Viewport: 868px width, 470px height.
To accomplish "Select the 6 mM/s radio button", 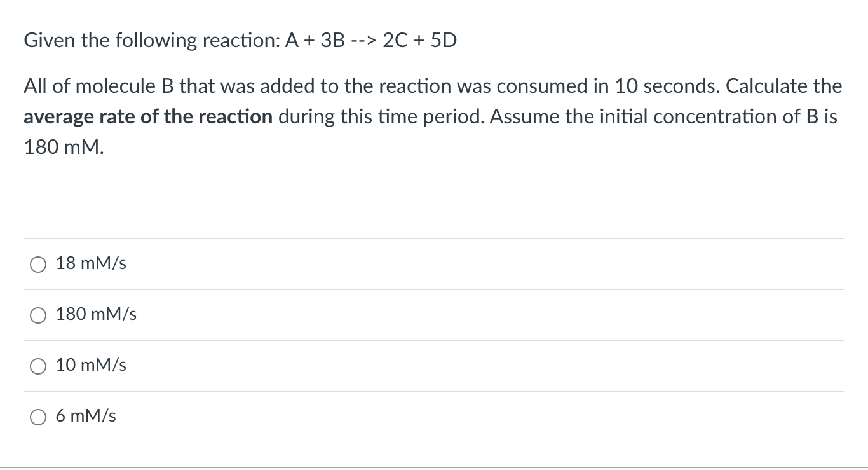I will (x=38, y=417).
